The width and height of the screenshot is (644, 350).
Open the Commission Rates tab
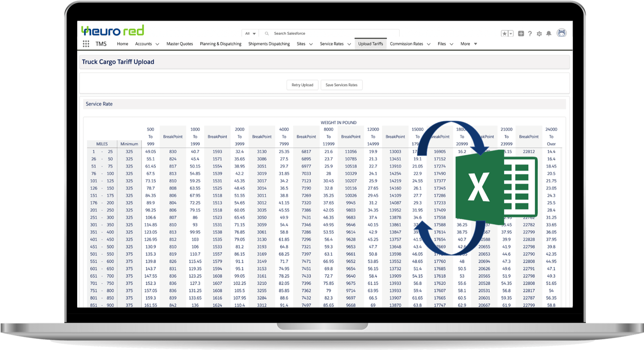point(406,44)
